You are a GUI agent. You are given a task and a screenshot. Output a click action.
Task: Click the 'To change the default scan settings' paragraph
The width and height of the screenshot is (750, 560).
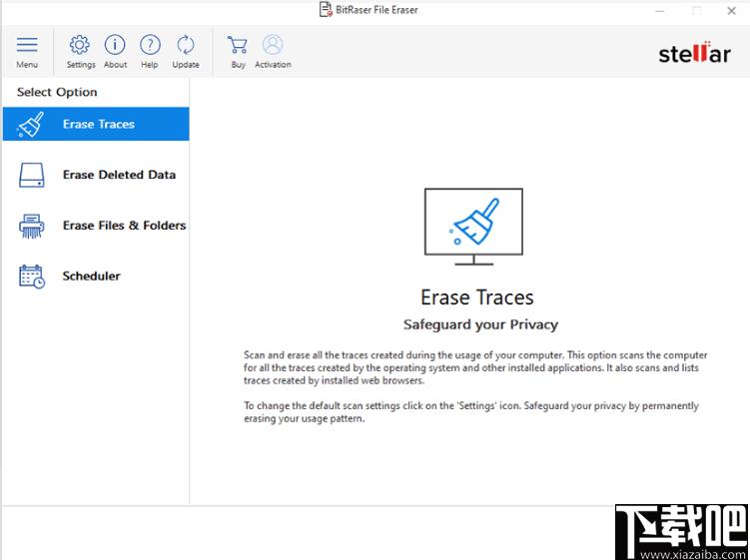click(x=471, y=412)
